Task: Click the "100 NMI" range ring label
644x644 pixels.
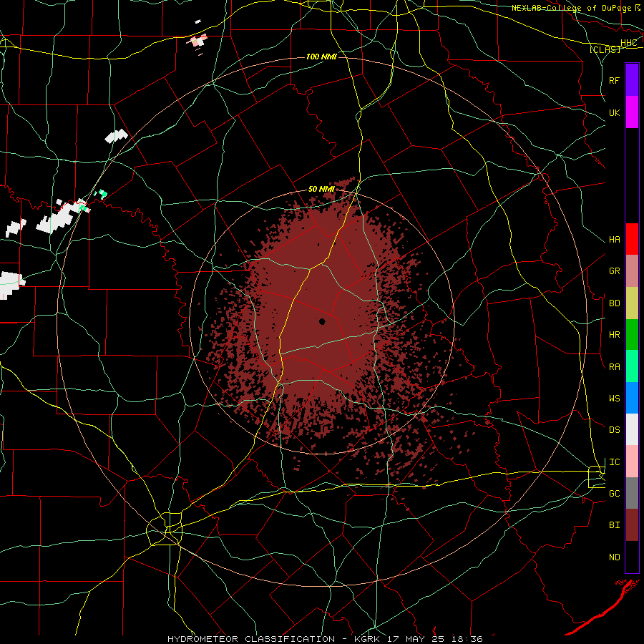Action: coord(321,57)
